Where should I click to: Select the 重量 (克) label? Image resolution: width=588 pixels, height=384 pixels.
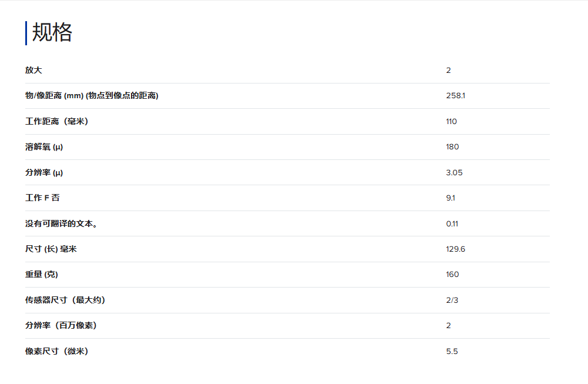42,275
